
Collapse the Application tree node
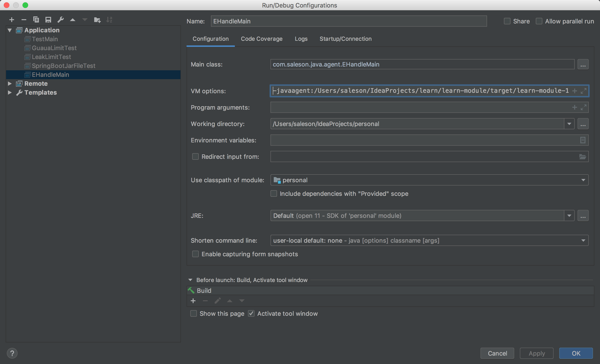10,30
